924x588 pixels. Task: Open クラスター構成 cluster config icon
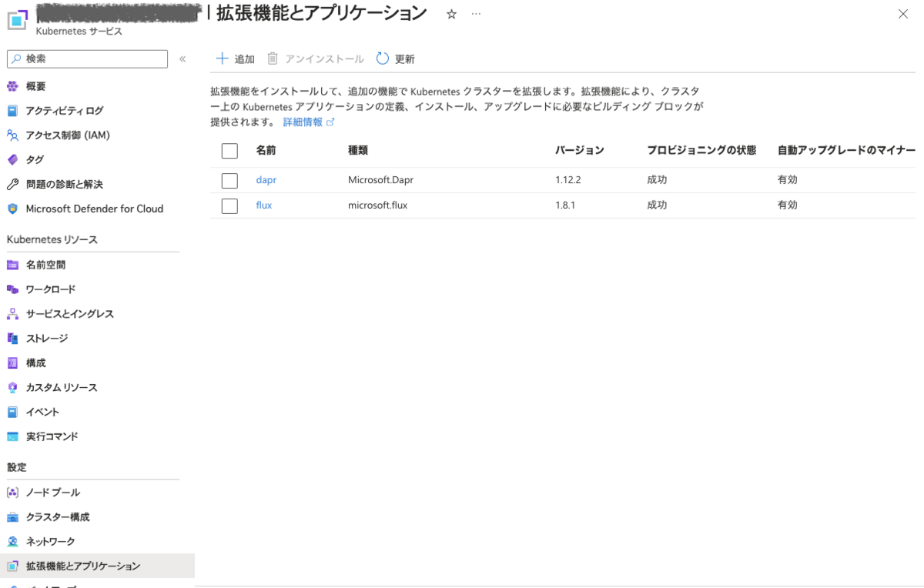12,517
